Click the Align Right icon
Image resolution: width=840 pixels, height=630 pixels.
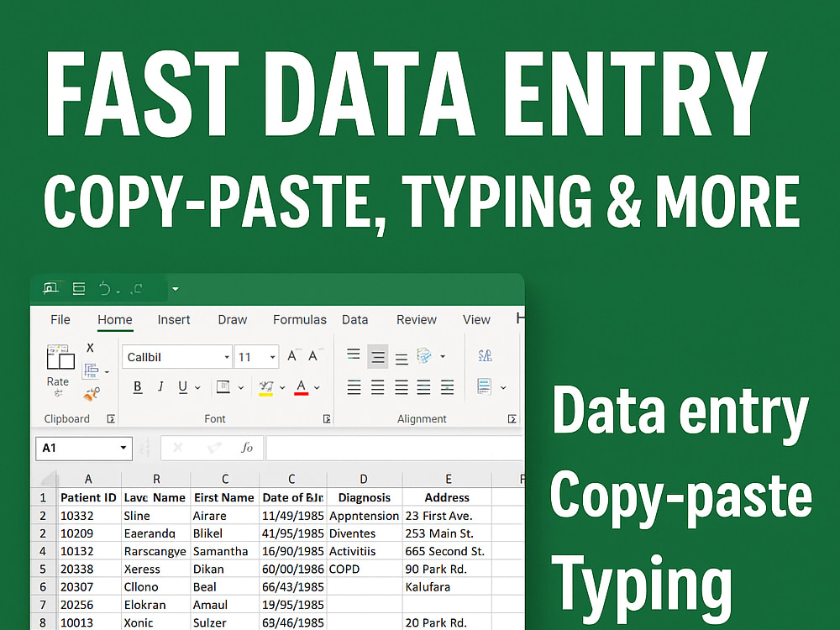402,386
